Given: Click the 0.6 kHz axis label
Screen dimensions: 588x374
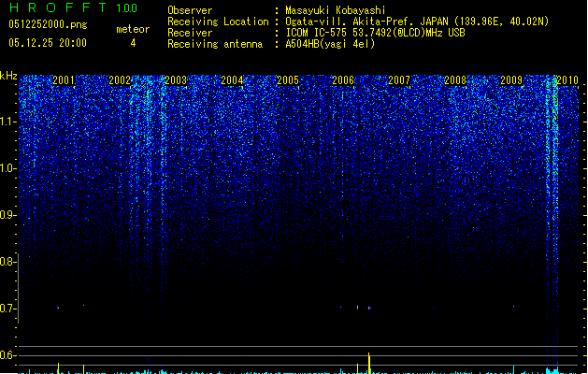Looking at the screenshot, I should point(7,355).
